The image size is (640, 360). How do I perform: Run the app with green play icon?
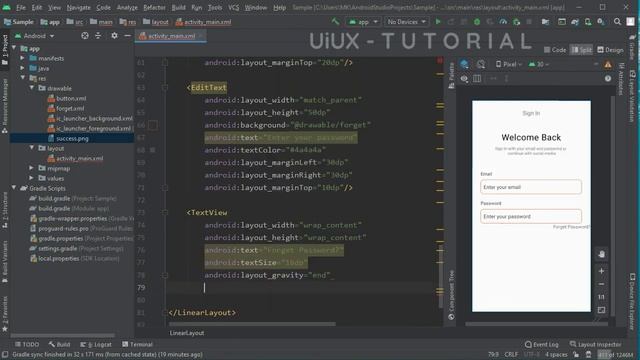pyautogui.click(x=438, y=22)
